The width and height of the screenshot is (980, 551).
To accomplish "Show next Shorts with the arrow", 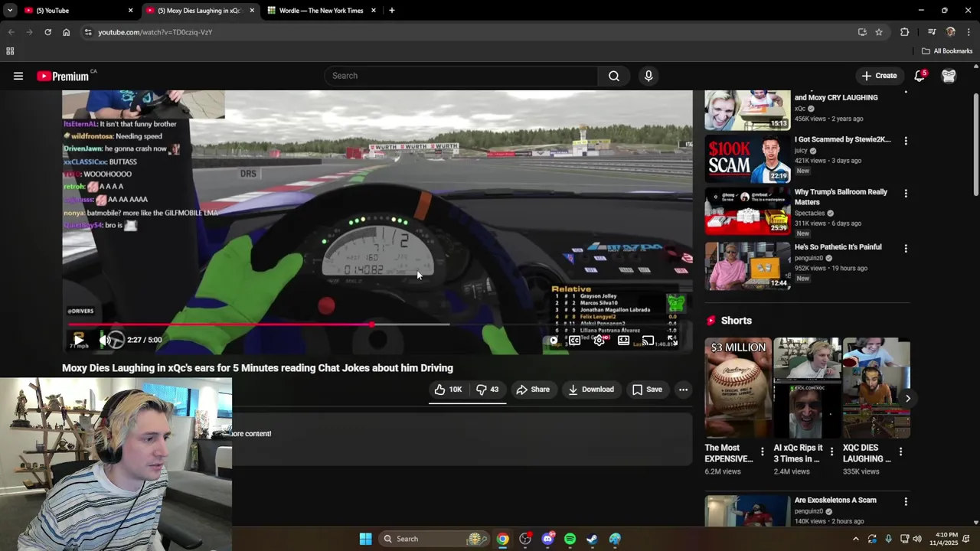I will [907, 398].
